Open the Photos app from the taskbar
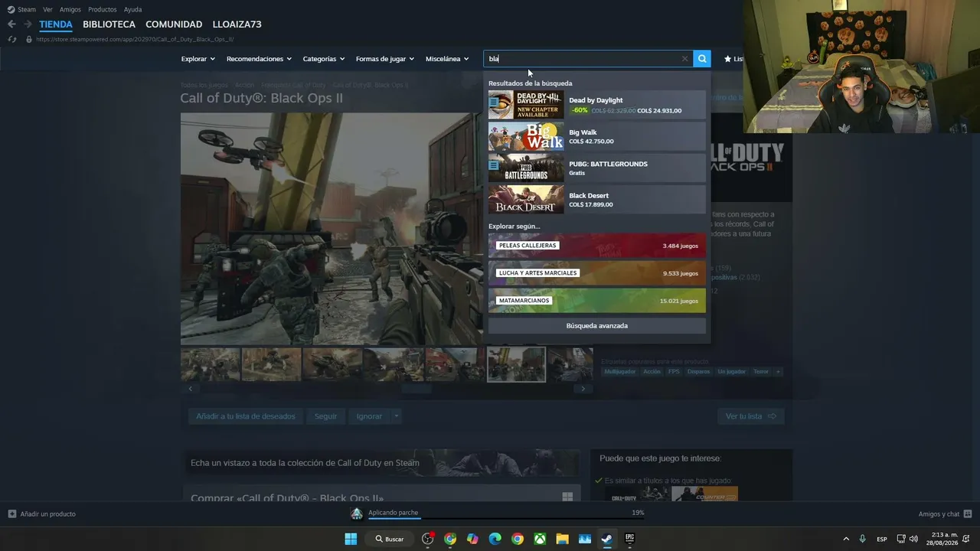This screenshot has height=551, width=980. pos(585,539)
